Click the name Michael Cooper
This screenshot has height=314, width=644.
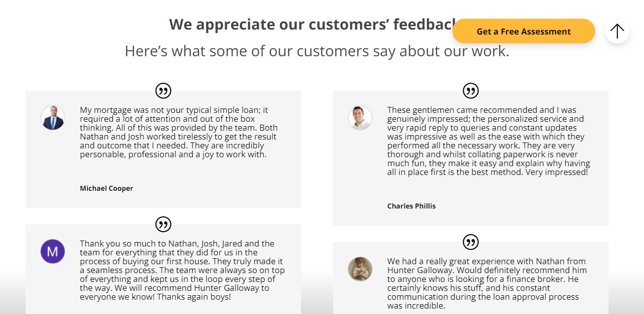[x=106, y=188]
